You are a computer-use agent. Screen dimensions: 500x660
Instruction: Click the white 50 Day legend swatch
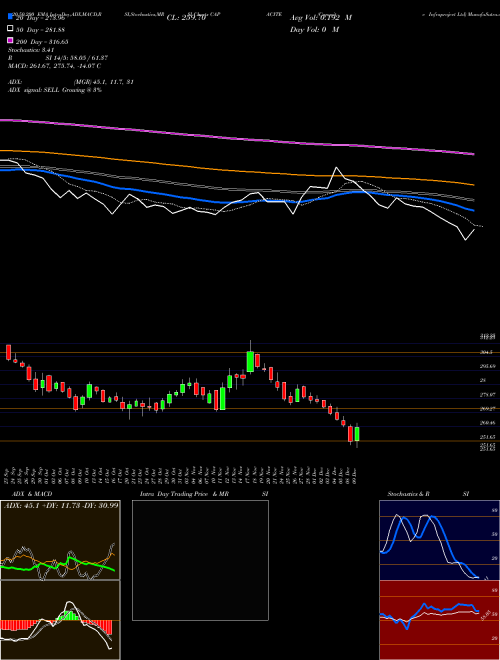click(10, 29)
